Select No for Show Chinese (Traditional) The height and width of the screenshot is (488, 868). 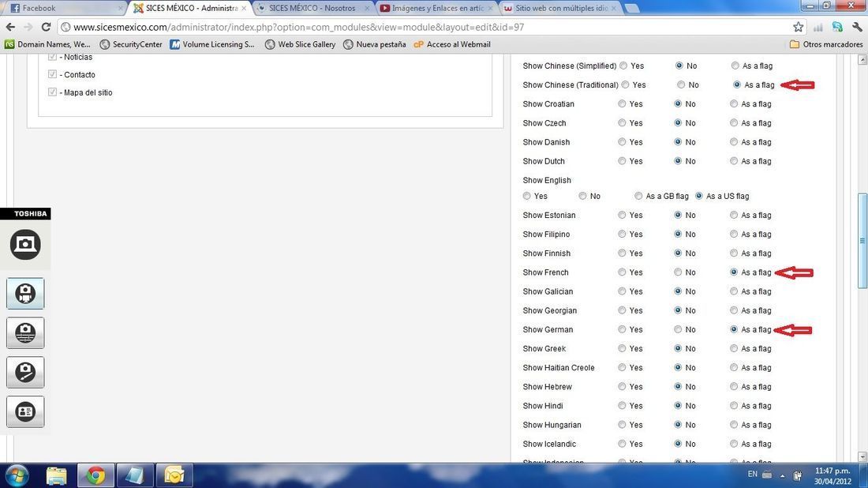coord(681,84)
